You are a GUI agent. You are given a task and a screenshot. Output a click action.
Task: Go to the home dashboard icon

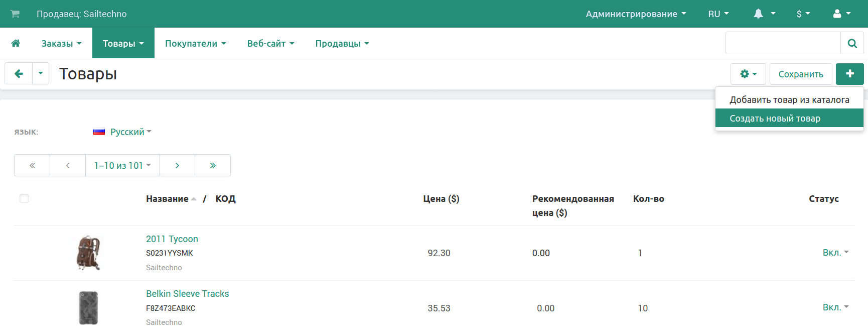pos(16,43)
